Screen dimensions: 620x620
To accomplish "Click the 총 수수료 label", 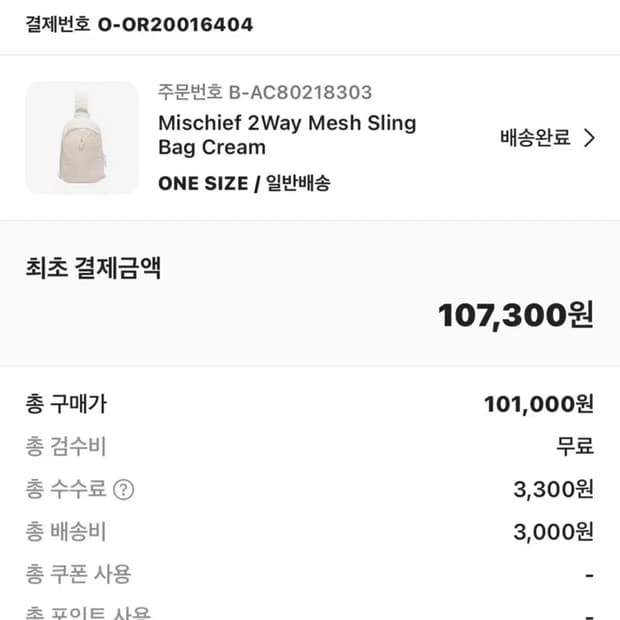I will point(66,490).
